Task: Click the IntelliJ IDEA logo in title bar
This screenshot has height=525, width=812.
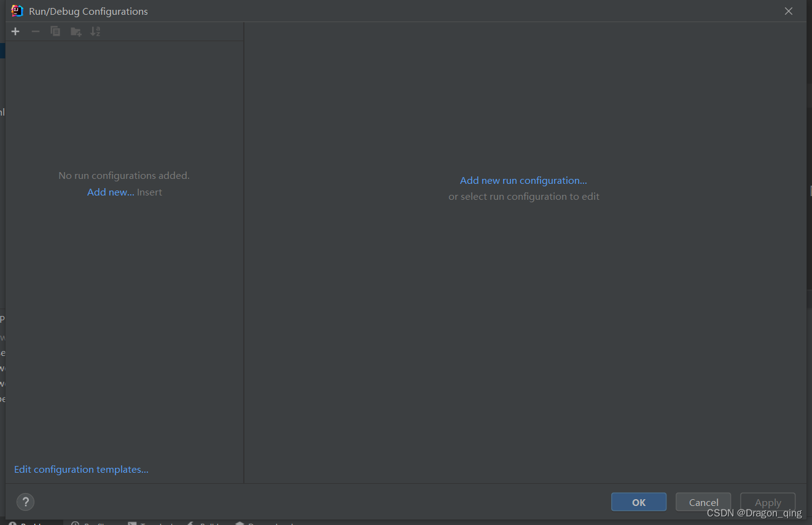Action: click(x=17, y=11)
